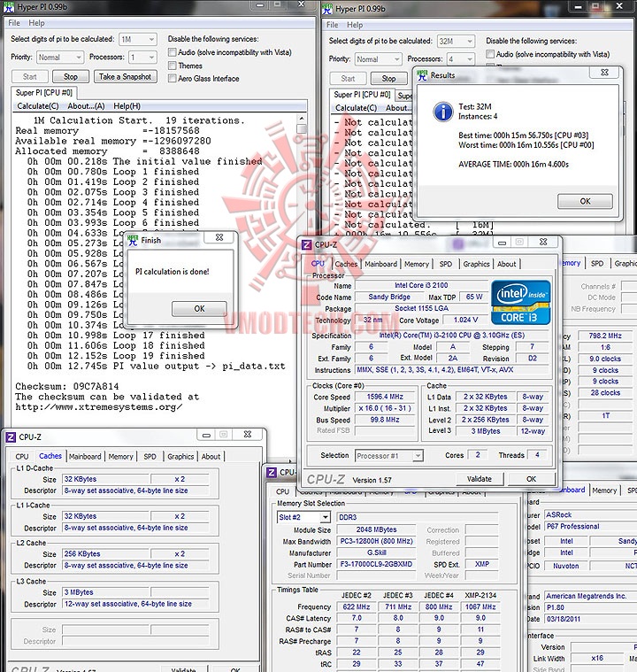Click the Results dialog title icon
The height and width of the screenshot is (672, 637).
(422, 75)
